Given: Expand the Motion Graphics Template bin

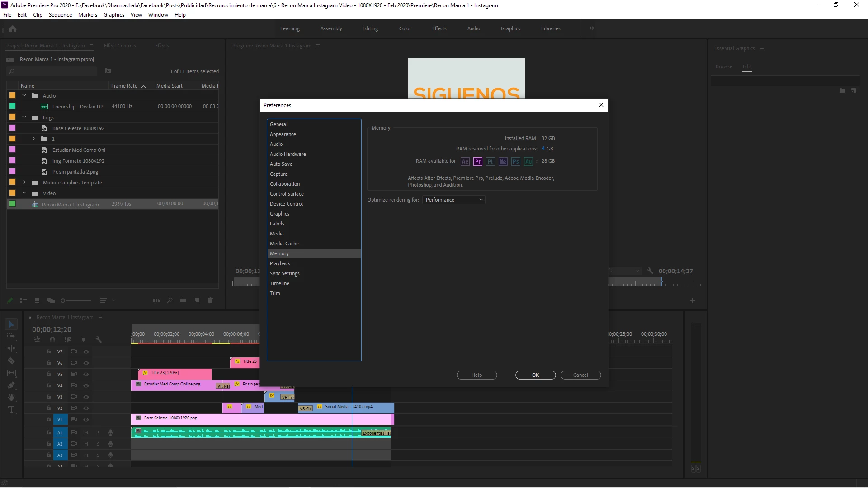Looking at the screenshot, I should (x=24, y=183).
